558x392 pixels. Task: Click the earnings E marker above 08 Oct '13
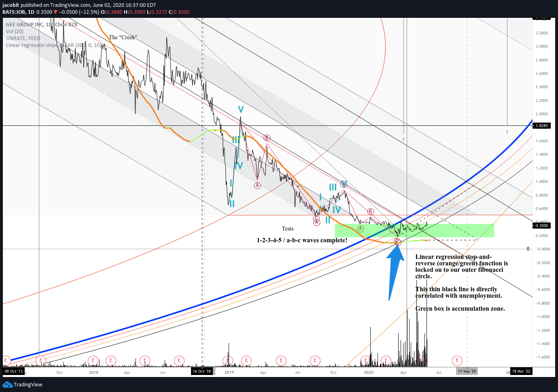(x=6, y=360)
